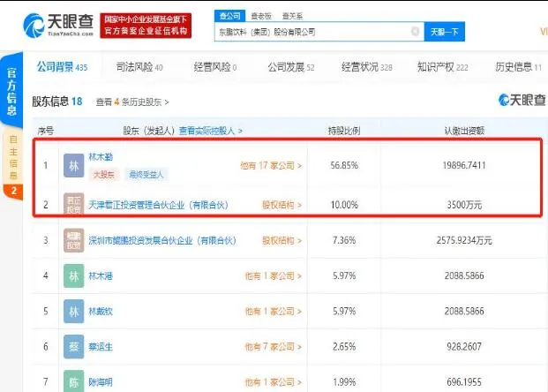
Task: Open the 经营状况 328 tab
Action: coord(366,67)
